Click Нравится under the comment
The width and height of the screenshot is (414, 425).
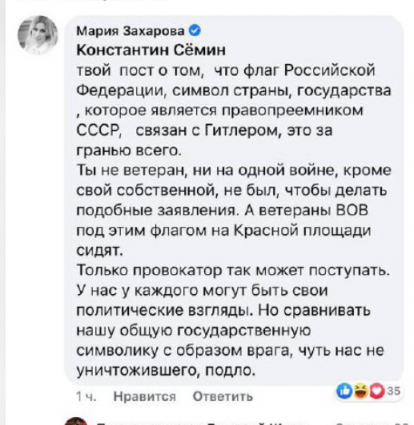point(144,397)
